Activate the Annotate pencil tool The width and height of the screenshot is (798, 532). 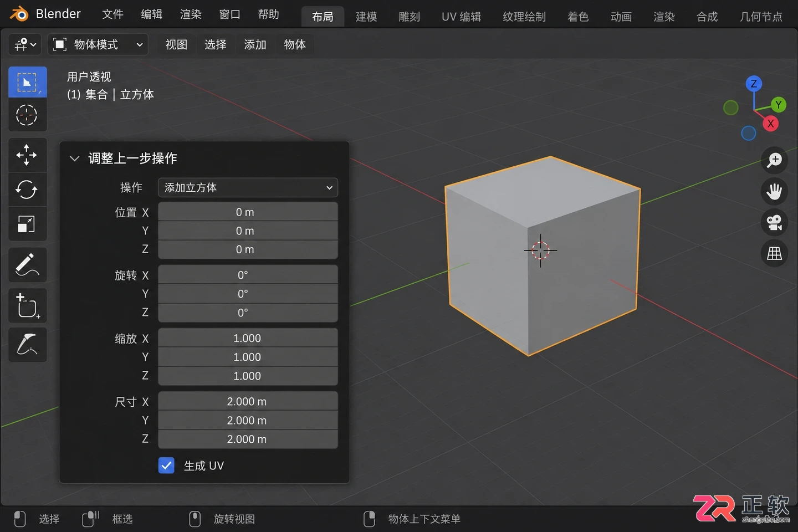[27, 264]
